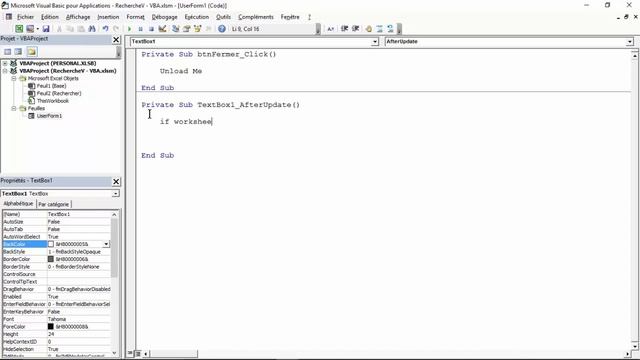Click the (Name) property value TextBox1
640x360 pixels.
point(79,214)
